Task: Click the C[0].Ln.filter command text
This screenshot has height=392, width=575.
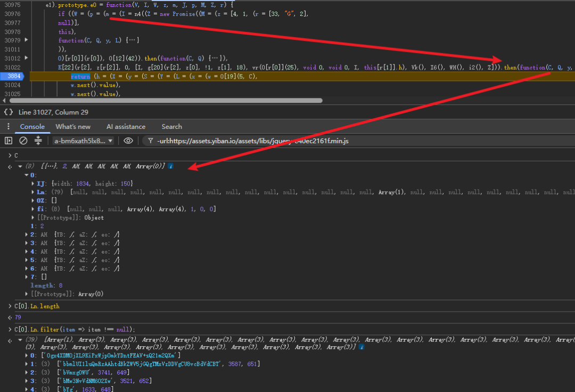Action: [x=75, y=330]
